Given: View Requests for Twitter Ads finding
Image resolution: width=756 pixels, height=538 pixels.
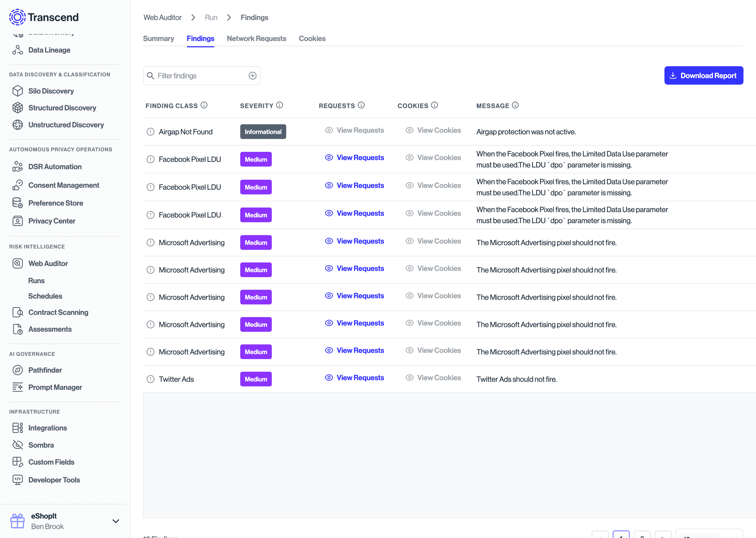Looking at the screenshot, I should point(355,378).
